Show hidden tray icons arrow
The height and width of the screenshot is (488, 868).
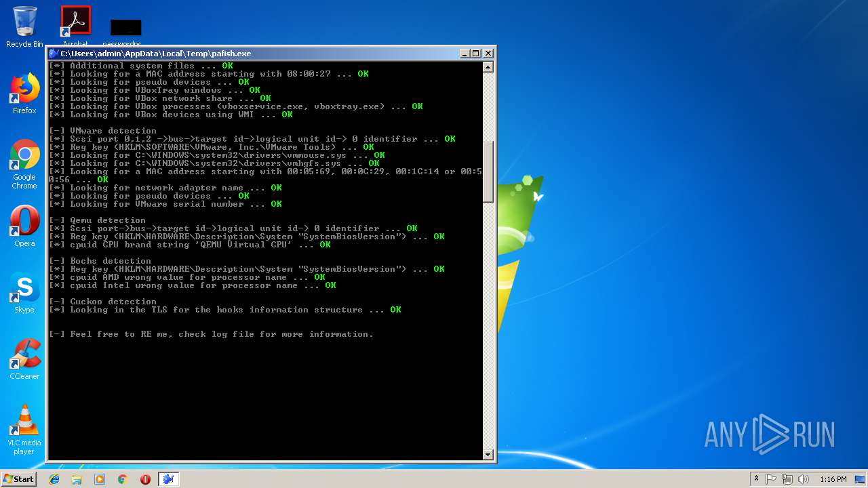pyautogui.click(x=756, y=479)
